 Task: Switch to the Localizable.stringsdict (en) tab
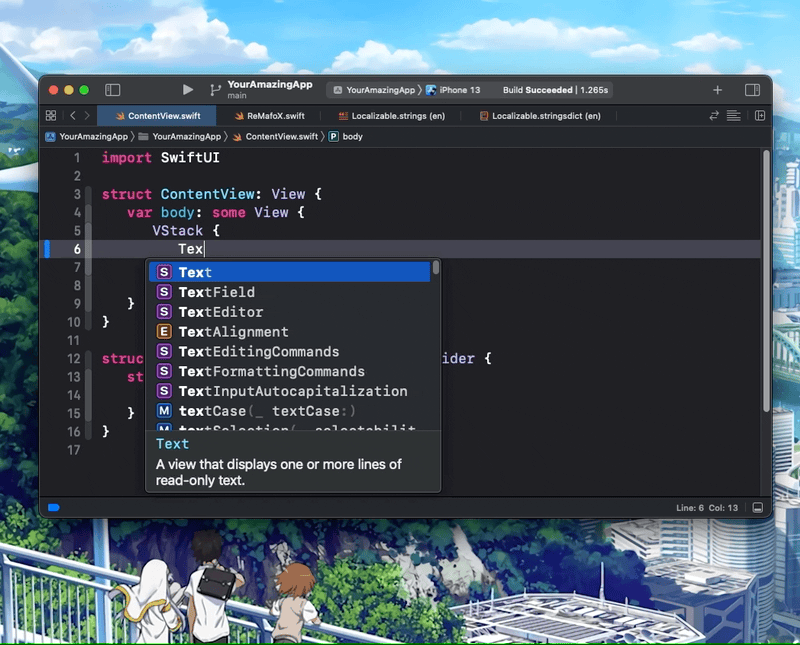tap(545, 116)
